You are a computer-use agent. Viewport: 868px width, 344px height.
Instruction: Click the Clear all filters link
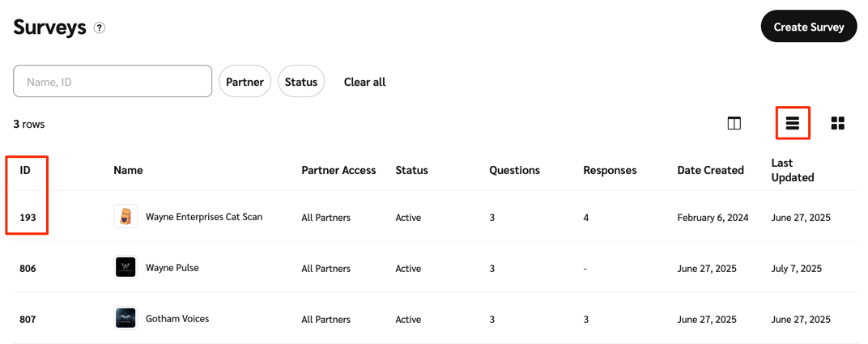(364, 82)
